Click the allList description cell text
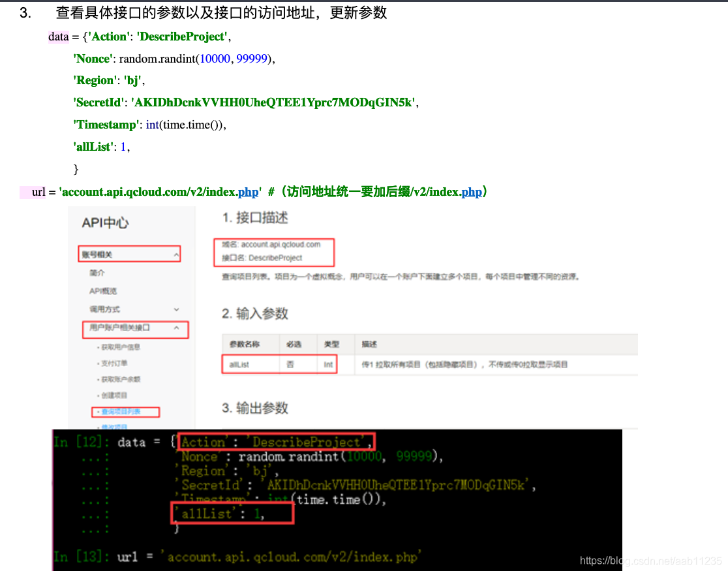This screenshot has width=728, height=573. (464, 365)
